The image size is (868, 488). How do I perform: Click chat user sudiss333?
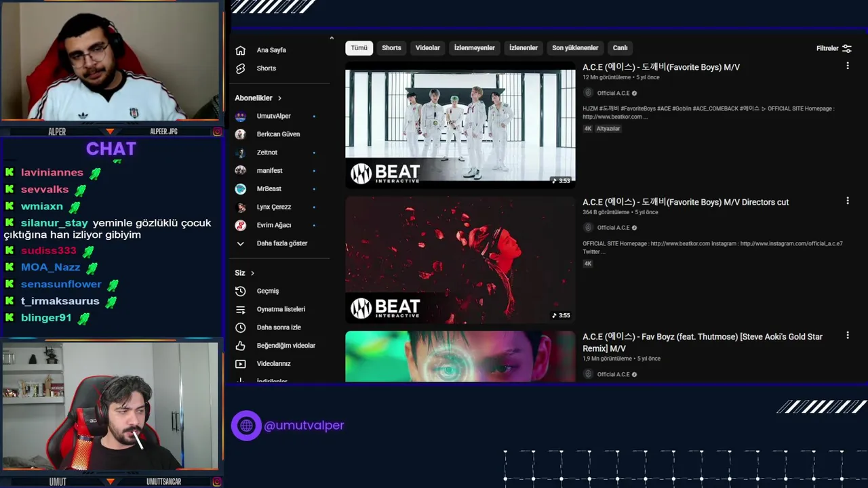tap(49, 251)
